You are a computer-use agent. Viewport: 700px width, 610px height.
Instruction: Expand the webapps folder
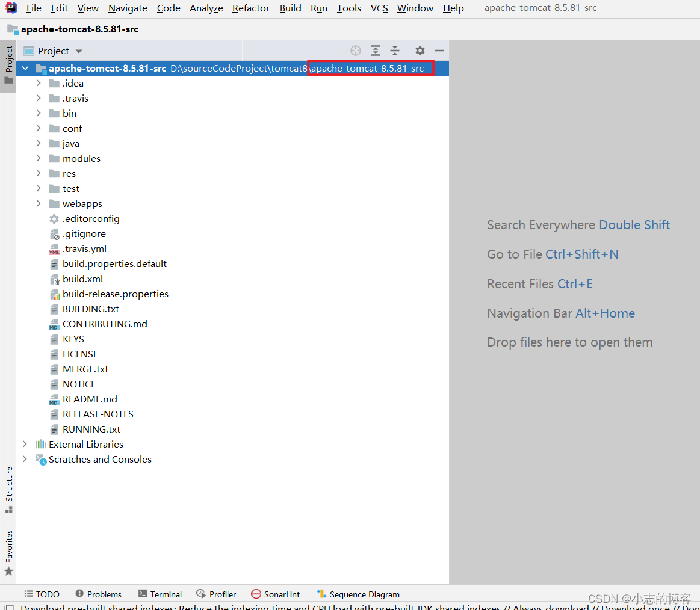click(x=39, y=203)
